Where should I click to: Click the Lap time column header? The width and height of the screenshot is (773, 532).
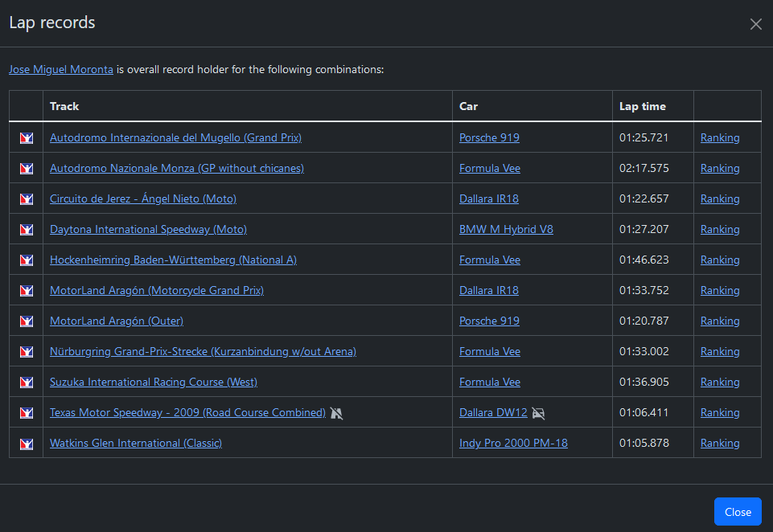642,106
